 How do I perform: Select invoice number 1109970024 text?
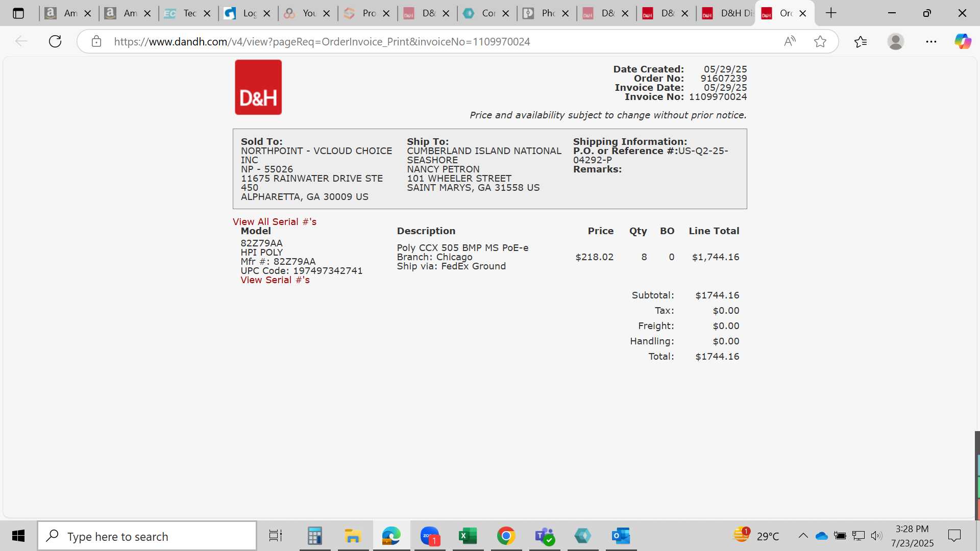pyautogui.click(x=718, y=97)
